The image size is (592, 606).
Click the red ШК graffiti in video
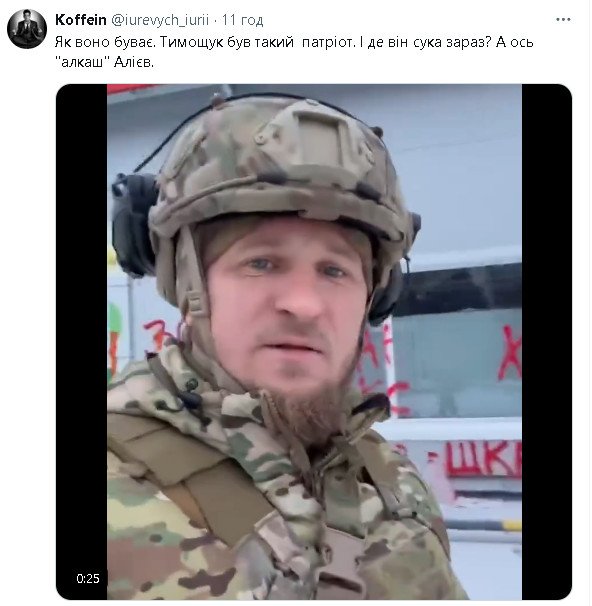[x=483, y=460]
